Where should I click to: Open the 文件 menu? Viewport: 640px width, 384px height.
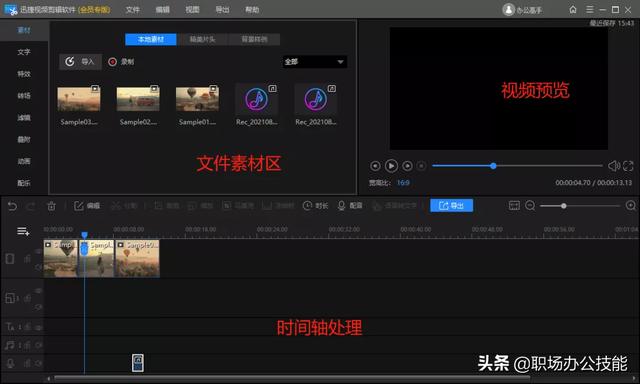[133, 9]
